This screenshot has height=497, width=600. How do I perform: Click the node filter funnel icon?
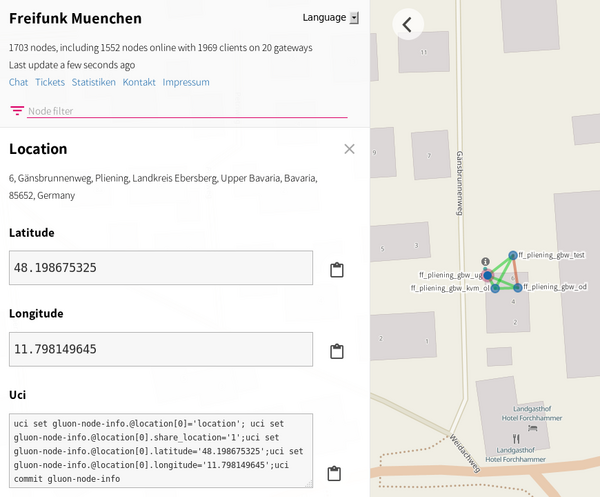click(17, 111)
